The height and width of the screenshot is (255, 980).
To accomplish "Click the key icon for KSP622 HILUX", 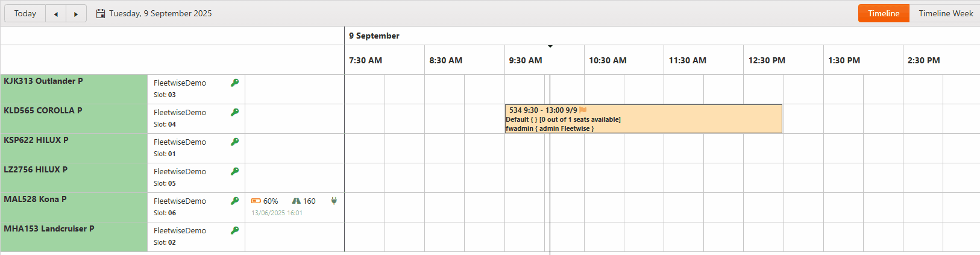I will tap(234, 142).
